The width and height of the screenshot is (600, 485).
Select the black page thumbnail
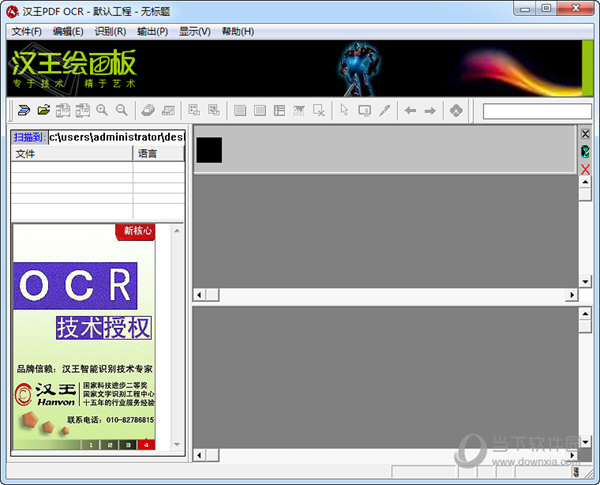209,150
